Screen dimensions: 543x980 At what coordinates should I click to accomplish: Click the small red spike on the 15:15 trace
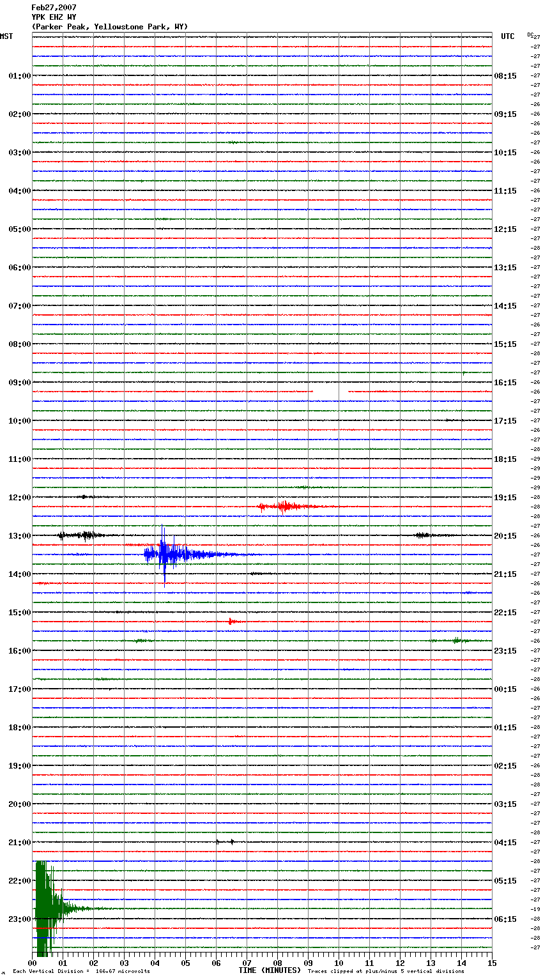234,621
